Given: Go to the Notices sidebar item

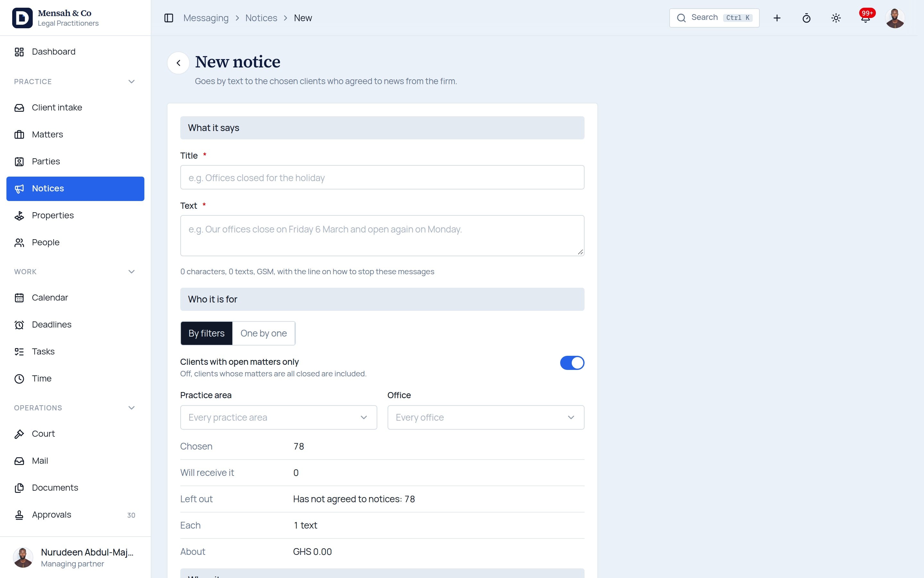Looking at the screenshot, I should pyautogui.click(x=75, y=188).
